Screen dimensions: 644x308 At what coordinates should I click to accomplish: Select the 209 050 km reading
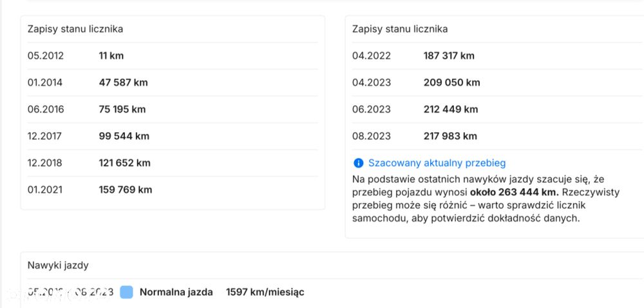tap(451, 82)
